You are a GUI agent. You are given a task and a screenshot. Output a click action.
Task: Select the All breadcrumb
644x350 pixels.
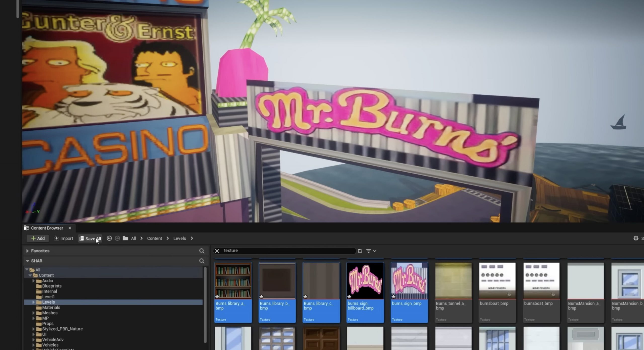click(133, 238)
